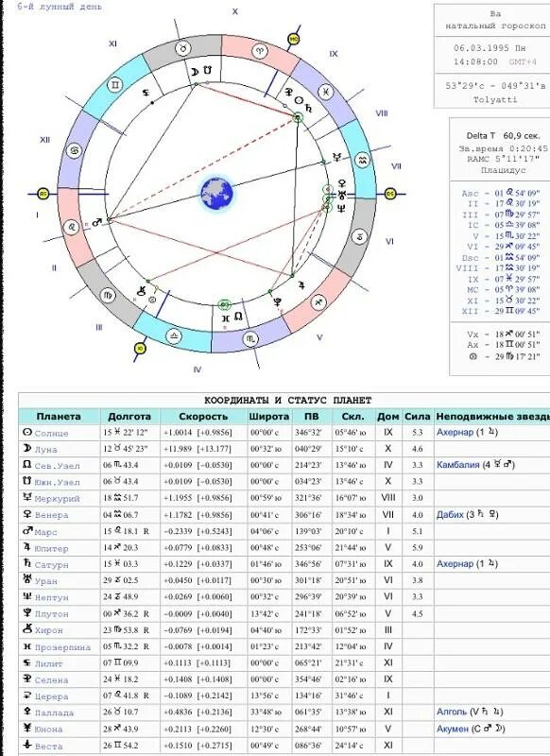The width and height of the screenshot is (550, 756).
Task: Open the Меркурий planet link
Action: (57, 499)
